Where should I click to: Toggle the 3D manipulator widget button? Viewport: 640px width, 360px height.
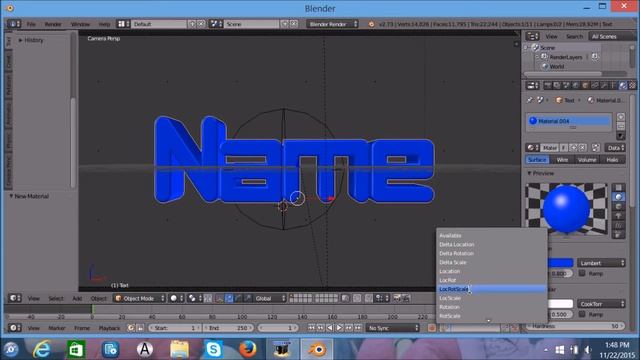[220, 298]
